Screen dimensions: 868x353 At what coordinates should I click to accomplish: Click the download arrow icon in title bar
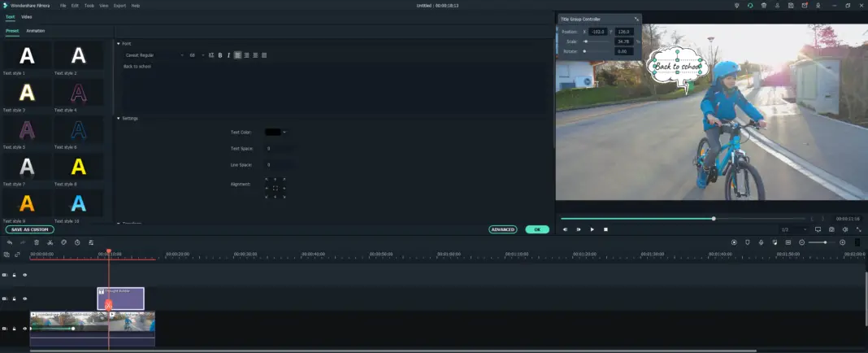pyautogui.click(x=818, y=6)
